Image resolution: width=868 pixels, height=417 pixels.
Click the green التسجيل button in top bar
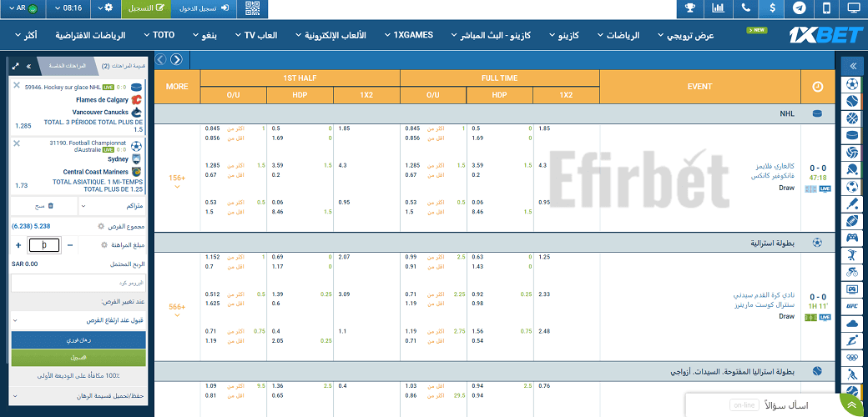tap(146, 8)
